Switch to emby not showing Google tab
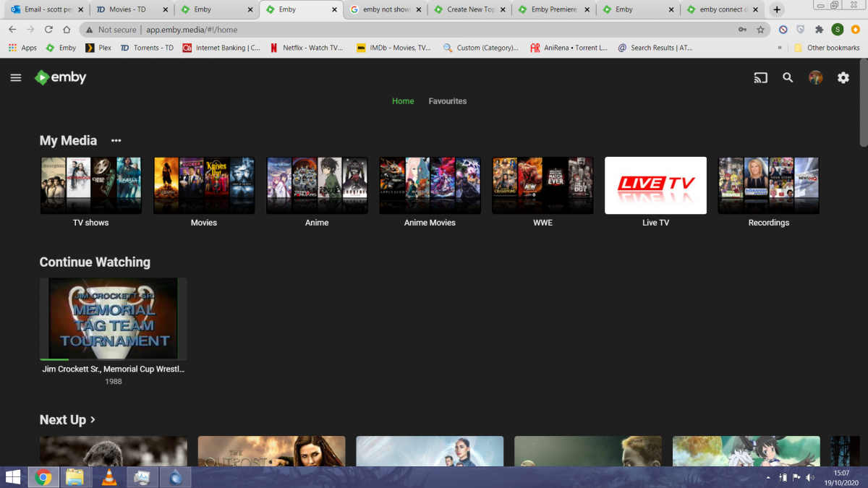This screenshot has width=868, height=488. (385, 9)
